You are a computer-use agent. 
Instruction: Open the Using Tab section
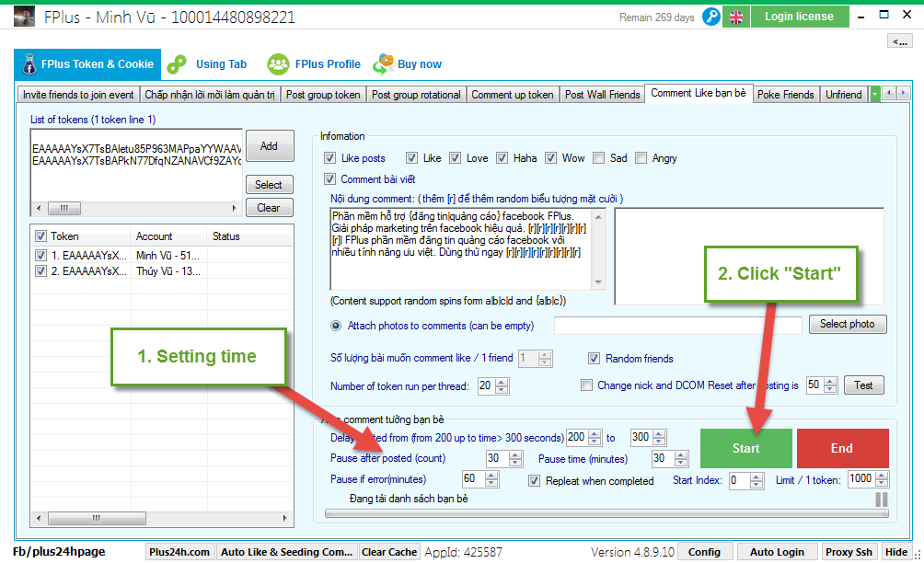207,64
